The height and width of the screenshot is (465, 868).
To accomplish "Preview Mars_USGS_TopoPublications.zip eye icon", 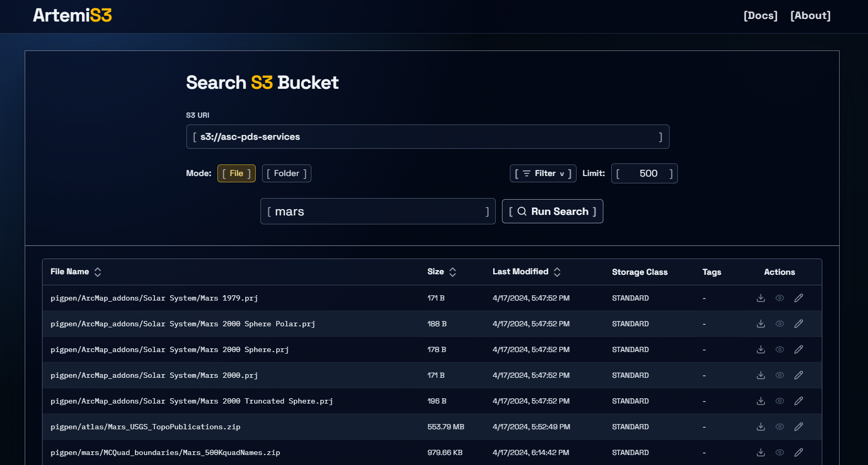I will tap(780, 427).
